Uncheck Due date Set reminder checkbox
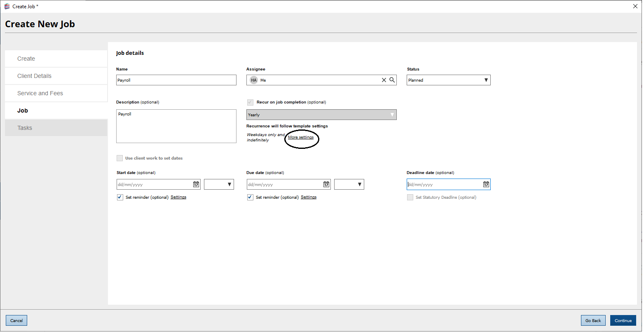Viewport: 644px width, 334px height. click(250, 198)
